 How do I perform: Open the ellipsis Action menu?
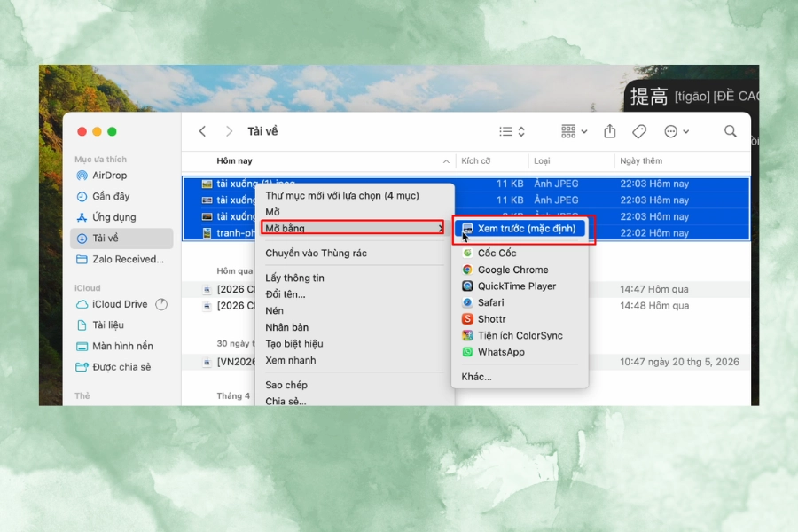coord(677,131)
